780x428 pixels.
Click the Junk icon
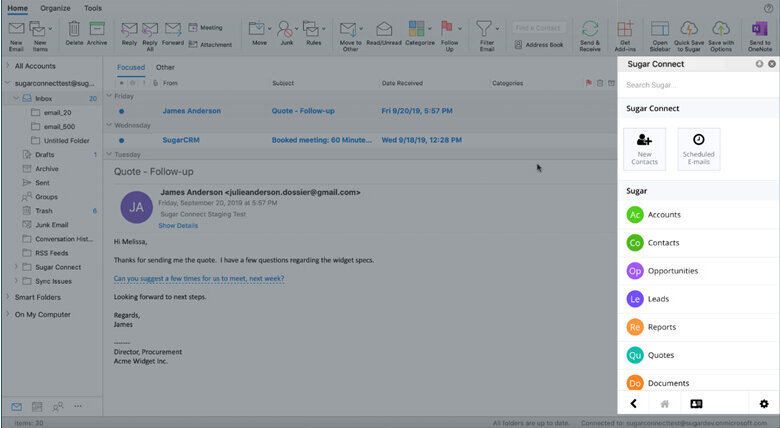[x=285, y=29]
